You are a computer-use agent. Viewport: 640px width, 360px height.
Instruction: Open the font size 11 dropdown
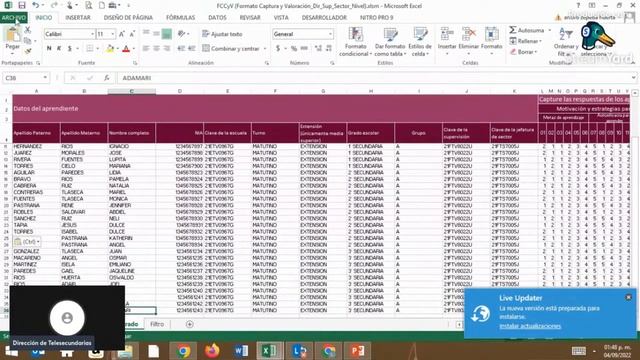coord(113,34)
